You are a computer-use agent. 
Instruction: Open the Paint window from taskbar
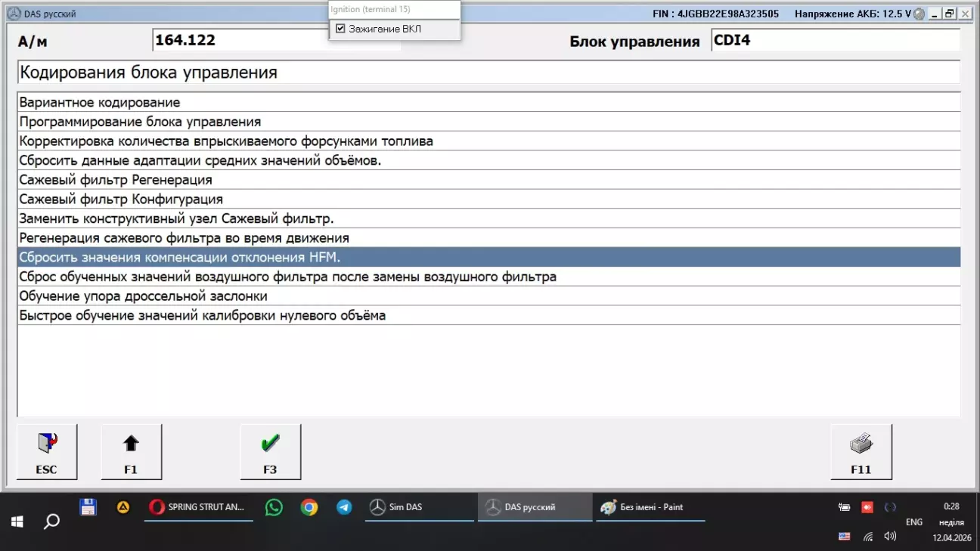click(x=650, y=507)
